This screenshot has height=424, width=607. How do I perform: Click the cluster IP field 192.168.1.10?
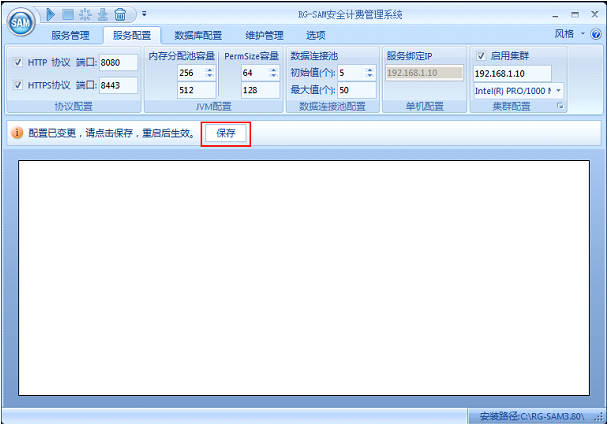coord(512,73)
